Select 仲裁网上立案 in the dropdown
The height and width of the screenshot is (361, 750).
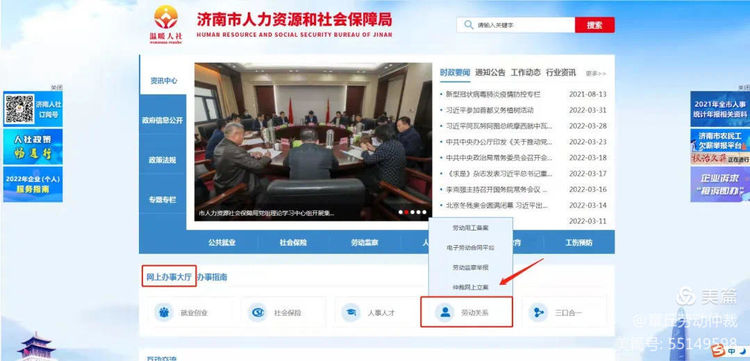471,287
